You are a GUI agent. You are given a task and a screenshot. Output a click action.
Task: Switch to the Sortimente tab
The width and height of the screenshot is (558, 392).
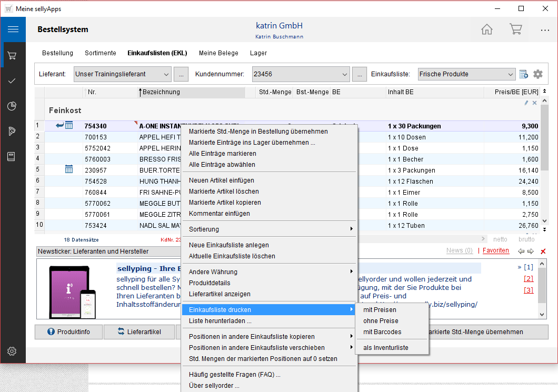point(100,53)
